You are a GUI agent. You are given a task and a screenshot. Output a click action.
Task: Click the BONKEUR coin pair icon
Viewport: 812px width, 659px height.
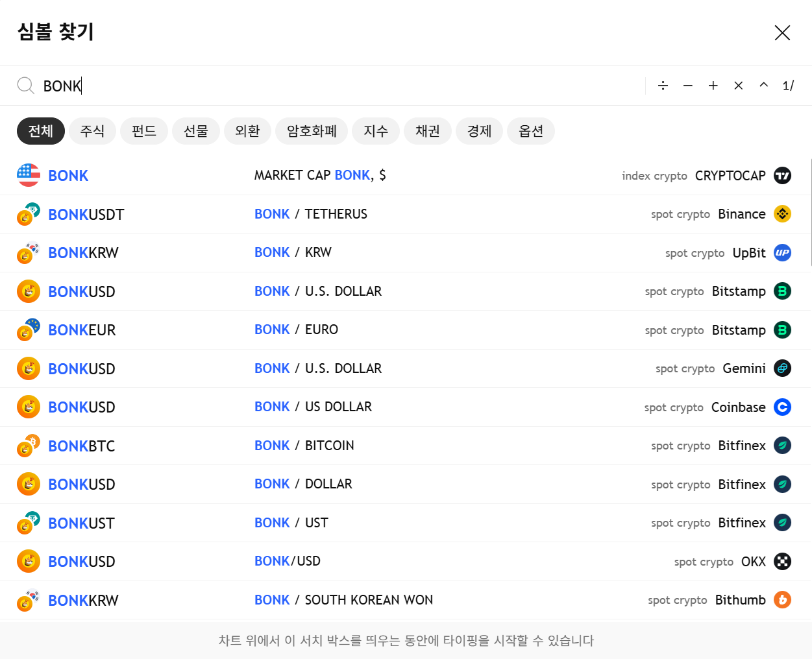(x=29, y=330)
